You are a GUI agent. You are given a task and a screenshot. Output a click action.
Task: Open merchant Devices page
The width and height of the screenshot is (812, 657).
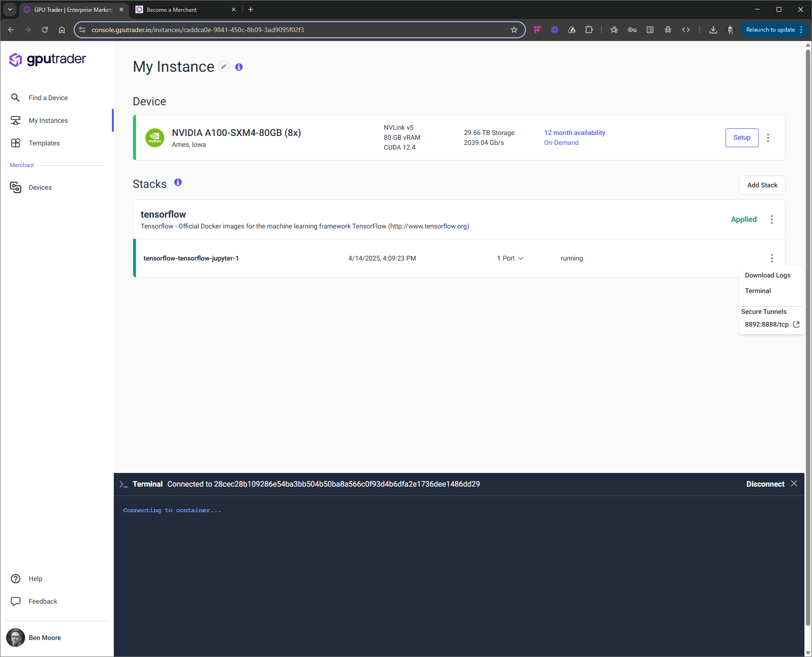point(40,187)
